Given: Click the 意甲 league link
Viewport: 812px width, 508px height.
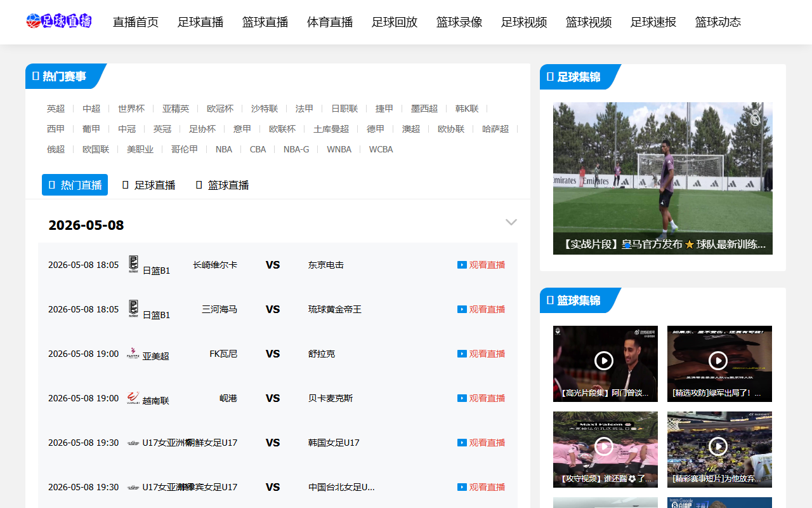Looking at the screenshot, I should pyautogui.click(x=242, y=129).
